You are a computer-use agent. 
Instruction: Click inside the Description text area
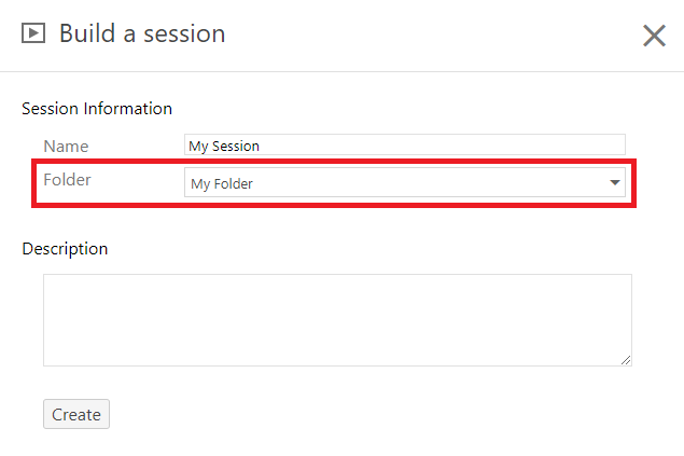pyautogui.click(x=337, y=320)
